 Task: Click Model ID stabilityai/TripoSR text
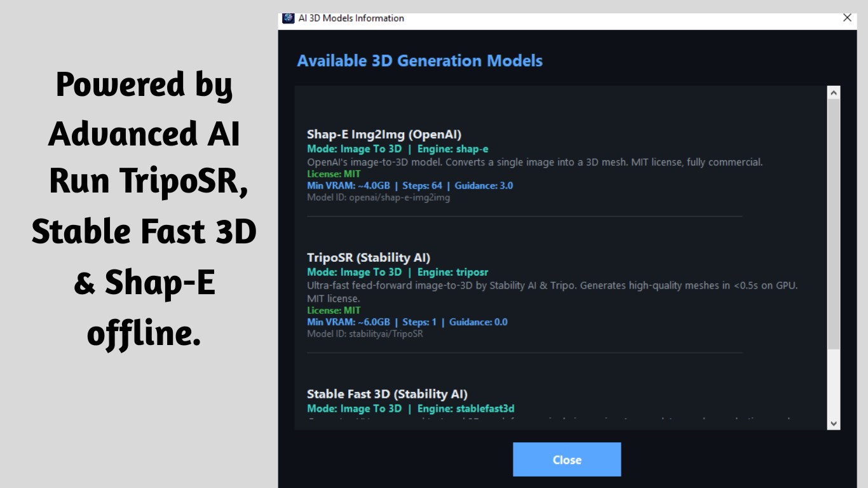(x=365, y=334)
